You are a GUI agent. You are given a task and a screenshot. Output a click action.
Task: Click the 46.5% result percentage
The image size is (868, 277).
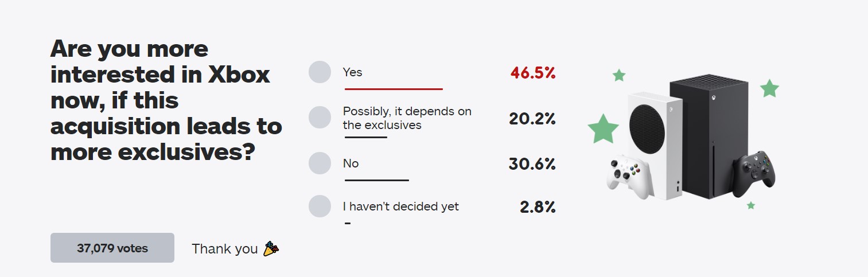(x=533, y=73)
